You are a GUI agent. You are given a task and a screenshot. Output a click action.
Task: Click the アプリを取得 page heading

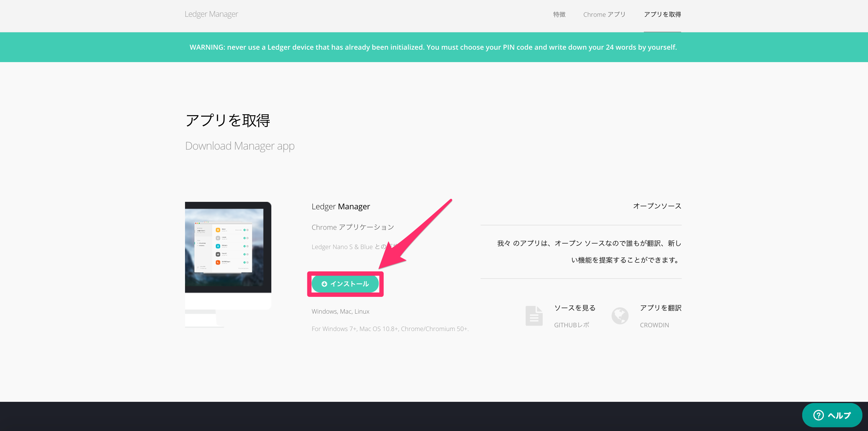pyautogui.click(x=228, y=120)
